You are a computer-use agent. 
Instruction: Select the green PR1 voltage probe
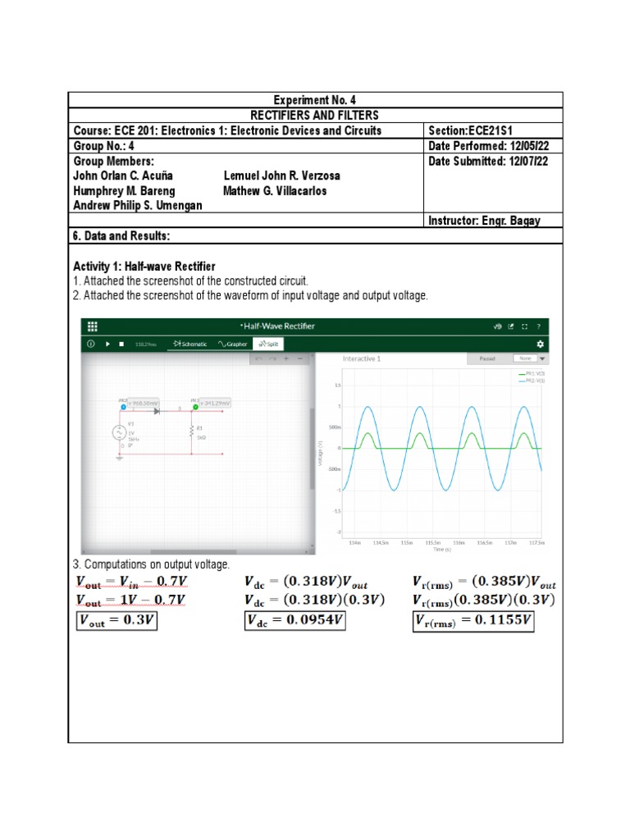[195, 407]
